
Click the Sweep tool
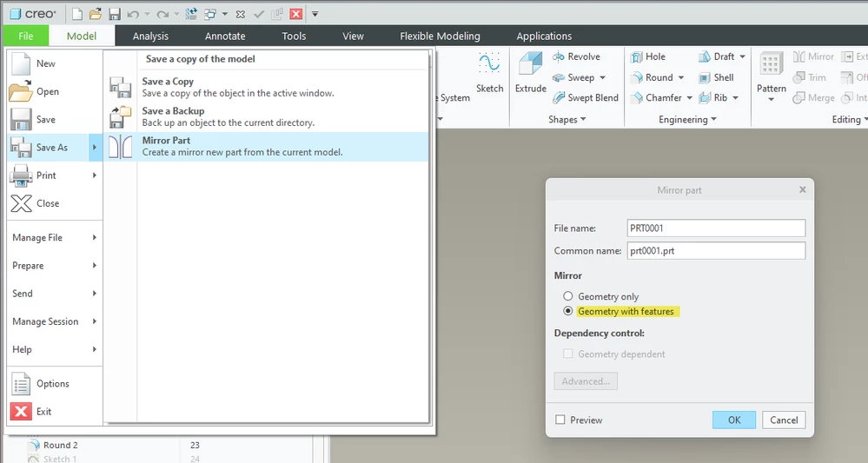(574, 78)
